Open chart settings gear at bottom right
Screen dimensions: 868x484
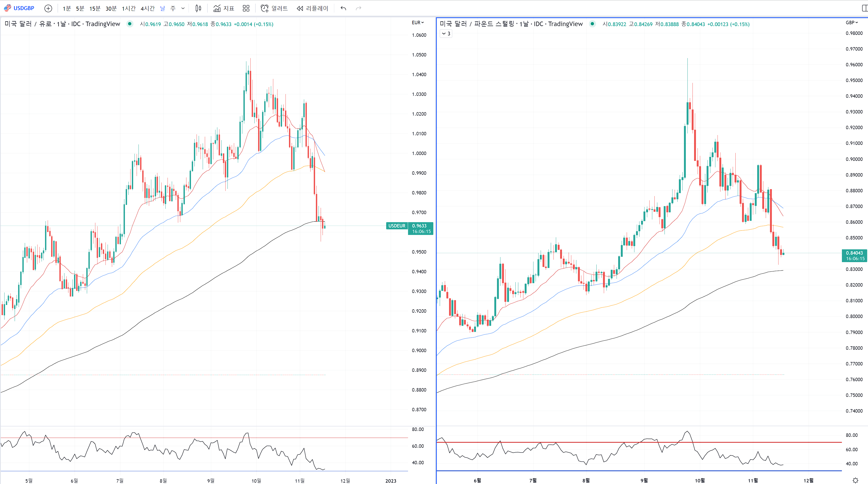pyautogui.click(x=855, y=480)
